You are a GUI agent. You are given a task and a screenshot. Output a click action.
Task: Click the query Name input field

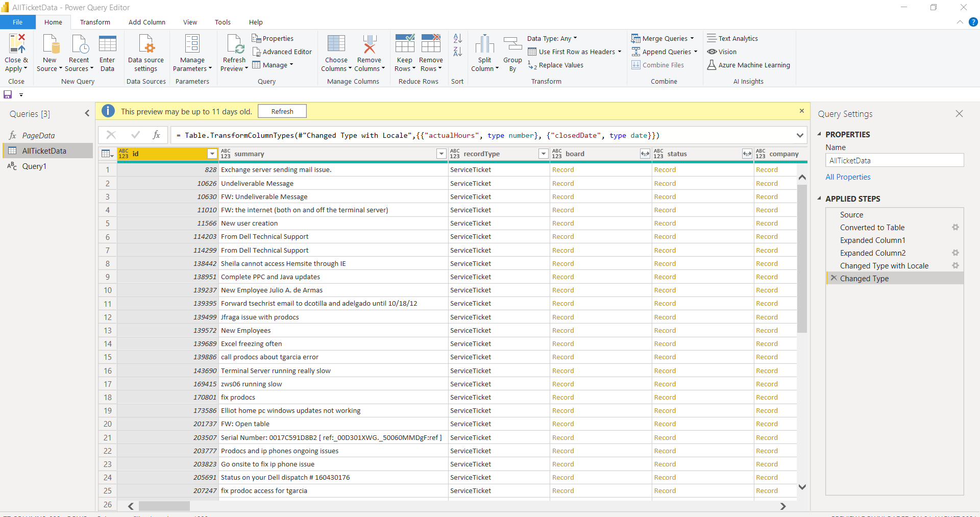(x=894, y=160)
